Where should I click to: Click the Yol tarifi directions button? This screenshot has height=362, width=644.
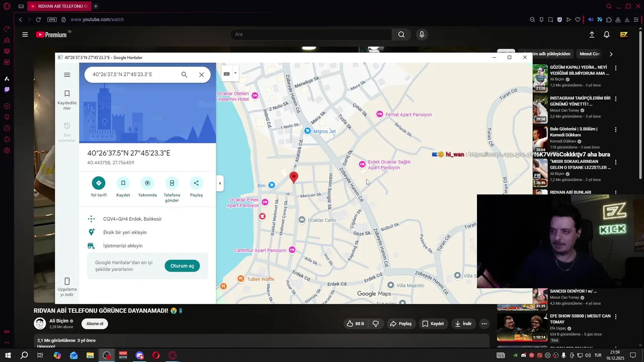(x=99, y=183)
